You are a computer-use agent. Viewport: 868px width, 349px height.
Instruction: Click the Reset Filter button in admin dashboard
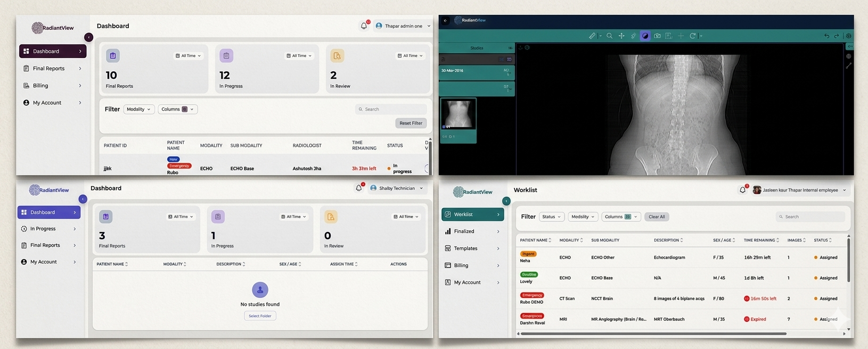[411, 123]
